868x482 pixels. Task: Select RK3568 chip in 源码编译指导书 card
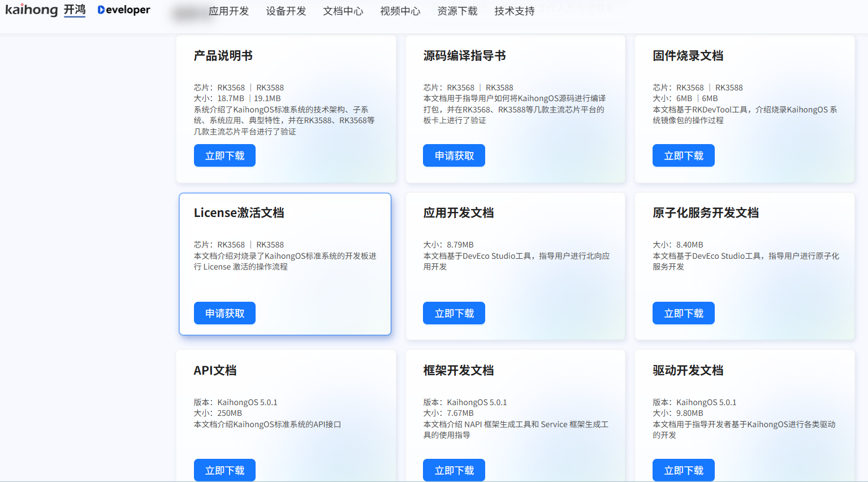coord(460,88)
